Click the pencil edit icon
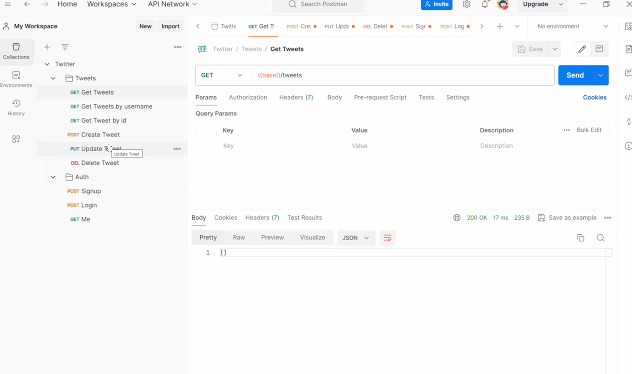Screen dimensions: 632x374 coord(582,49)
